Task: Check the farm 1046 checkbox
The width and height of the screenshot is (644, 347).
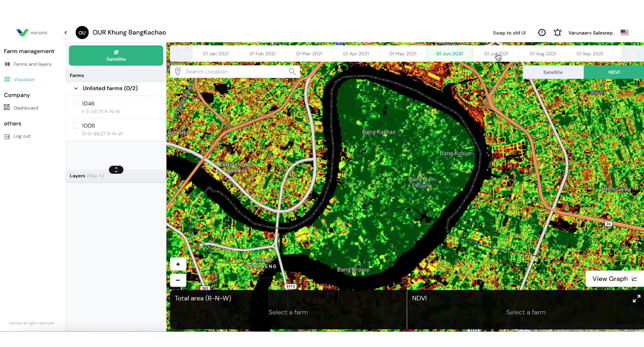Action: tap(76, 104)
